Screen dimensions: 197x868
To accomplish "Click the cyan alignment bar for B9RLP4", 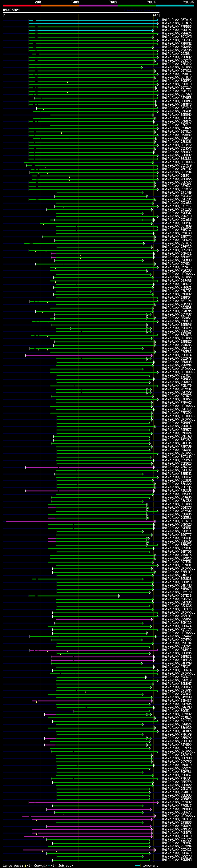I will [91, 30].
